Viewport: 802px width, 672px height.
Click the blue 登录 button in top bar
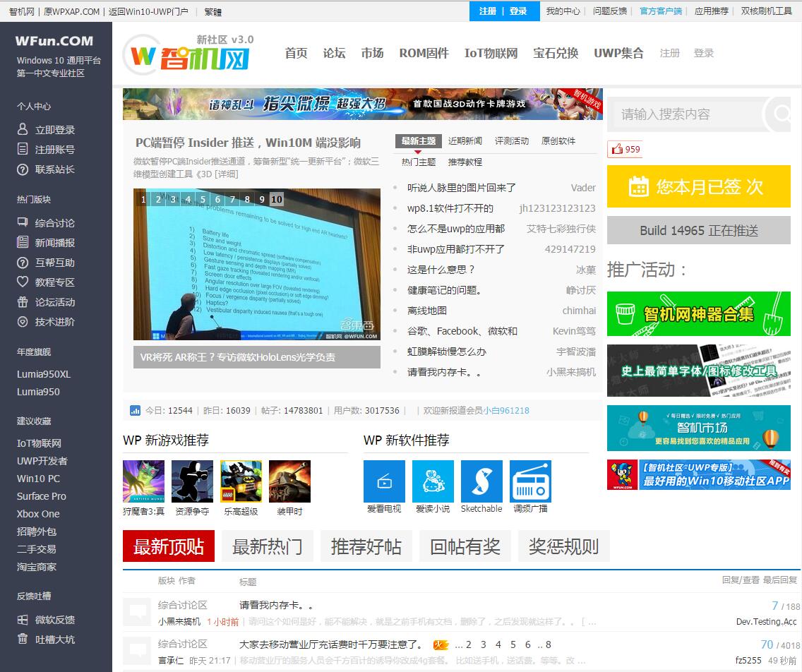[x=518, y=11]
